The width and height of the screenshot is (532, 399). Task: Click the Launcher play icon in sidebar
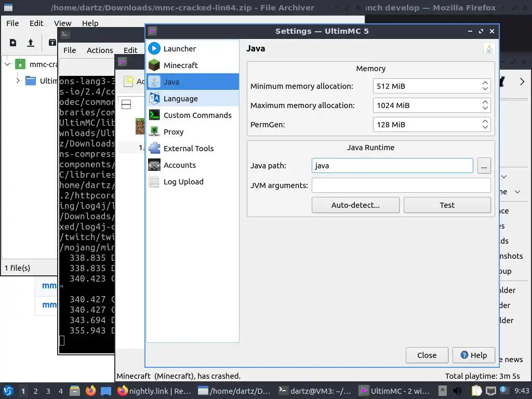click(154, 48)
